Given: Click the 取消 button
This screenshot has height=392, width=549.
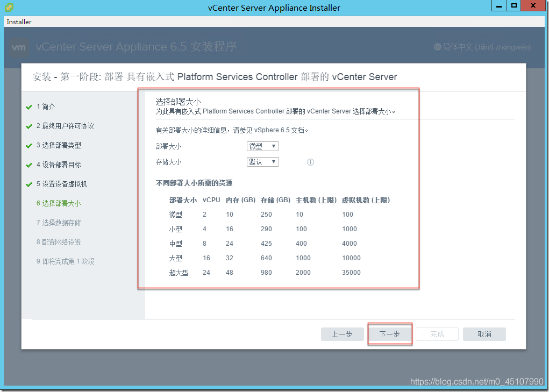Looking at the screenshot, I should click(x=484, y=334).
